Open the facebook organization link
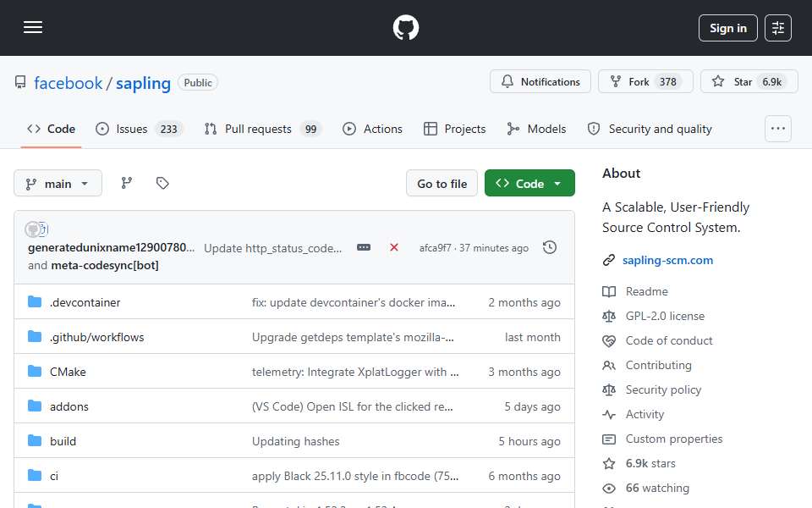This screenshot has height=508, width=812. coord(69,83)
